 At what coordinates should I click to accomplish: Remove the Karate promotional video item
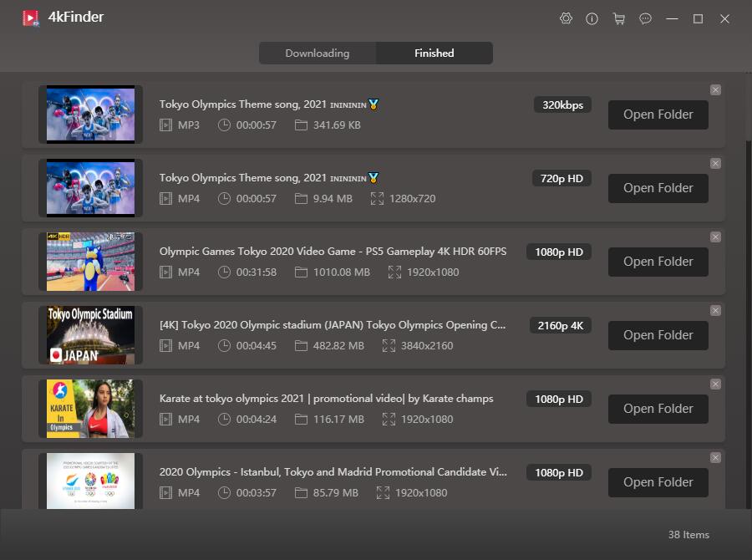tap(715, 384)
